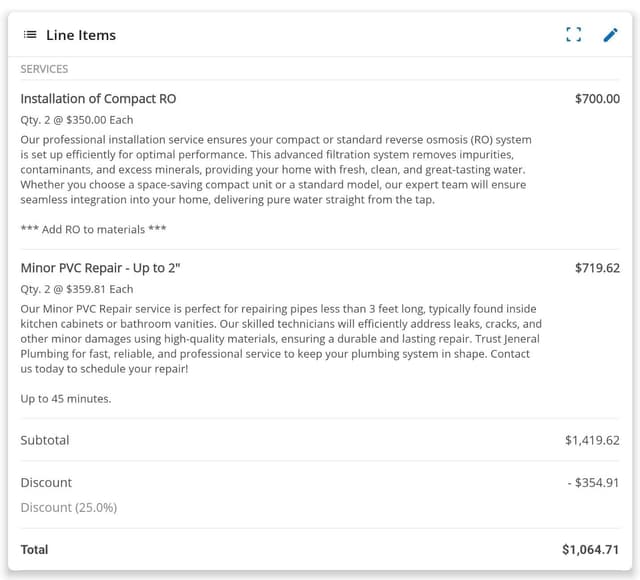Click the SERVICES section label

[x=44, y=69]
